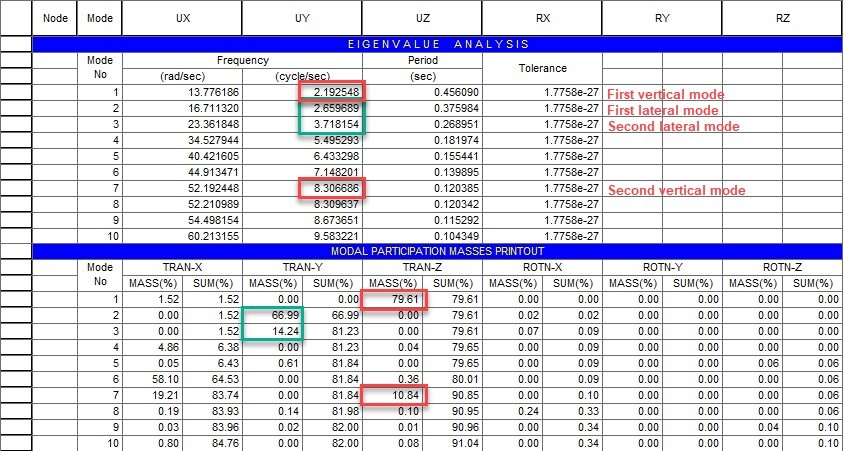The image size is (844, 451).
Task: Click the TRAN-Z group header
Action: pos(423,267)
